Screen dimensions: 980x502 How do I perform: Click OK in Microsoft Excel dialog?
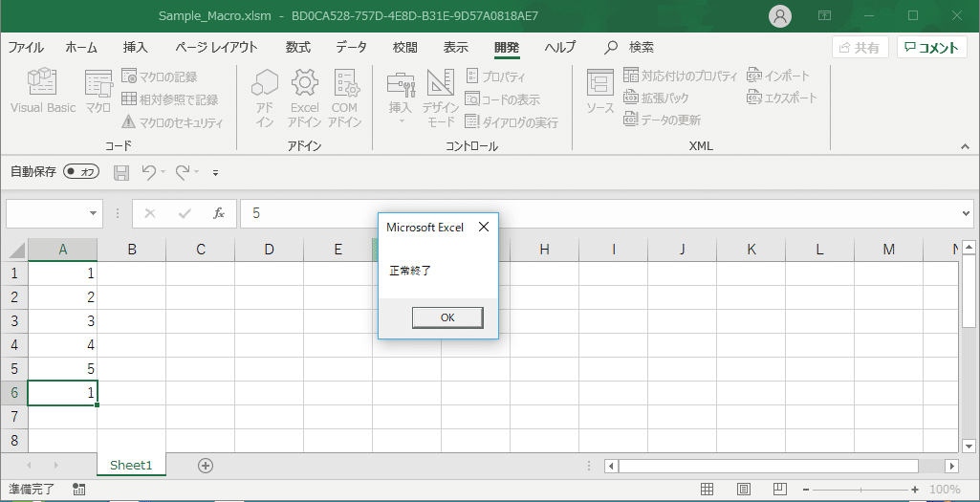pos(447,317)
